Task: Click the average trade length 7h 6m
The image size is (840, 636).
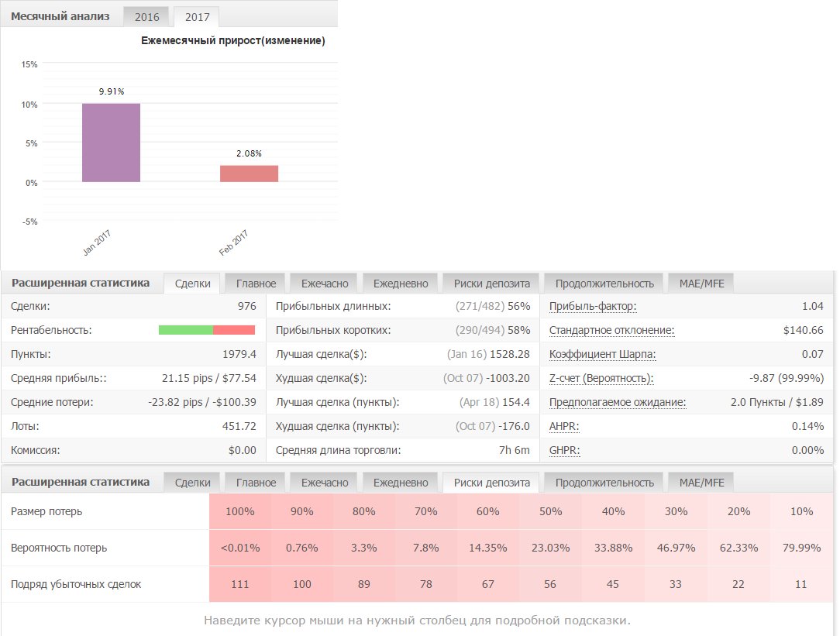Action: [x=515, y=450]
